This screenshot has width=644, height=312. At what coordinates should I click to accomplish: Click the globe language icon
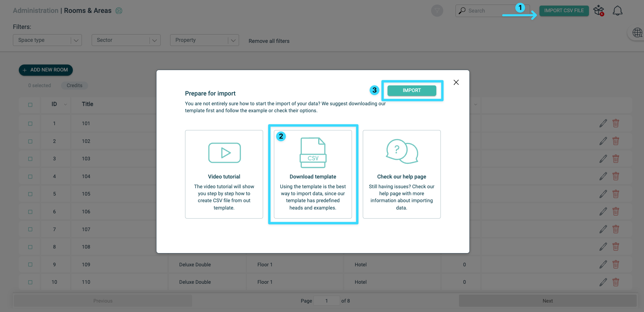(x=637, y=33)
